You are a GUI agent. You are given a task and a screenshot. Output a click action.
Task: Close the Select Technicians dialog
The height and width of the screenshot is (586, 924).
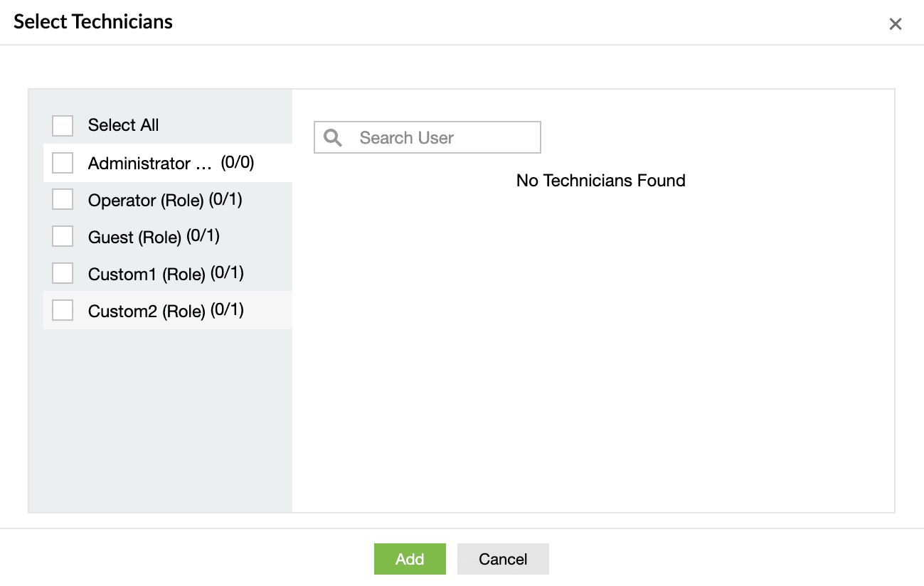pos(895,23)
